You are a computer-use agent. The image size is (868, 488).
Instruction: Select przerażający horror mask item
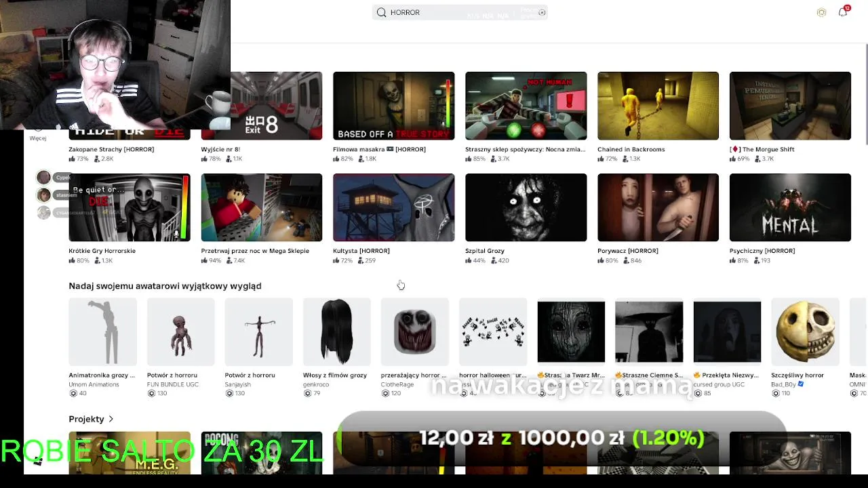coord(414,332)
